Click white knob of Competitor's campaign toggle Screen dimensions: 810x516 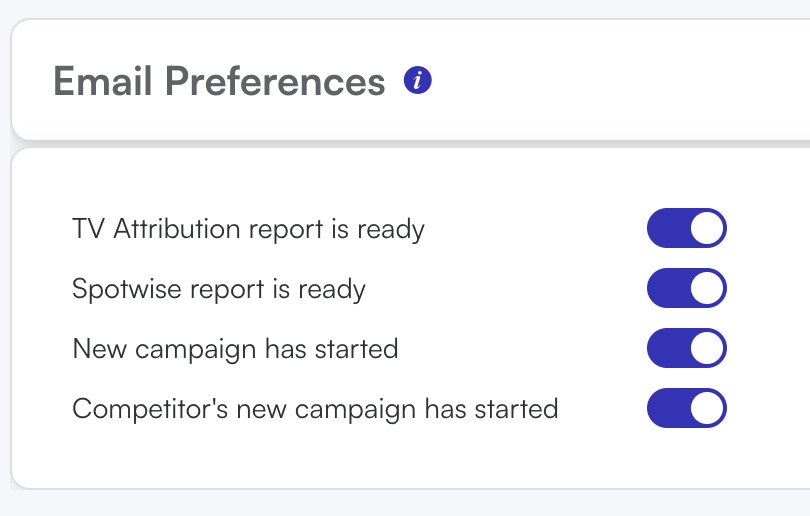[706, 408]
